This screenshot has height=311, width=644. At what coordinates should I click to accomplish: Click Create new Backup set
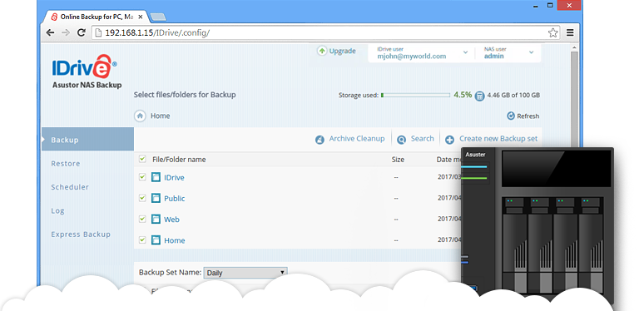pyautogui.click(x=498, y=139)
